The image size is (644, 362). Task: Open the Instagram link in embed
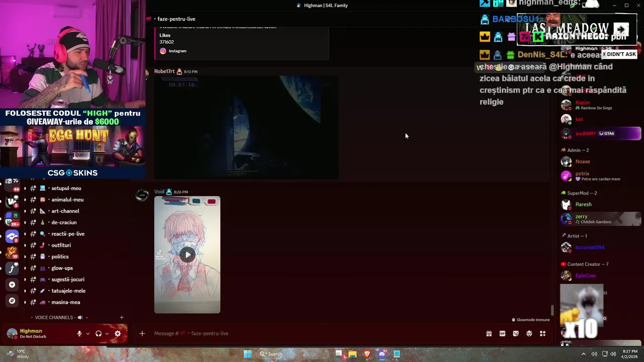177,51
